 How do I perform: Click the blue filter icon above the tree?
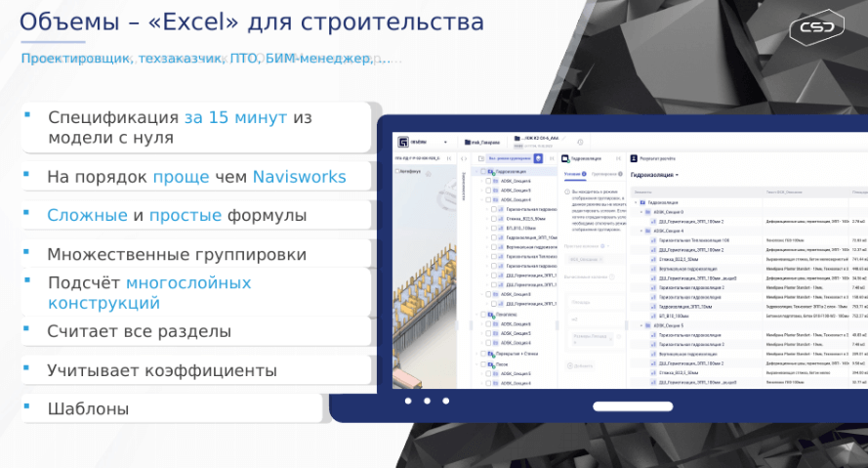[x=539, y=157]
